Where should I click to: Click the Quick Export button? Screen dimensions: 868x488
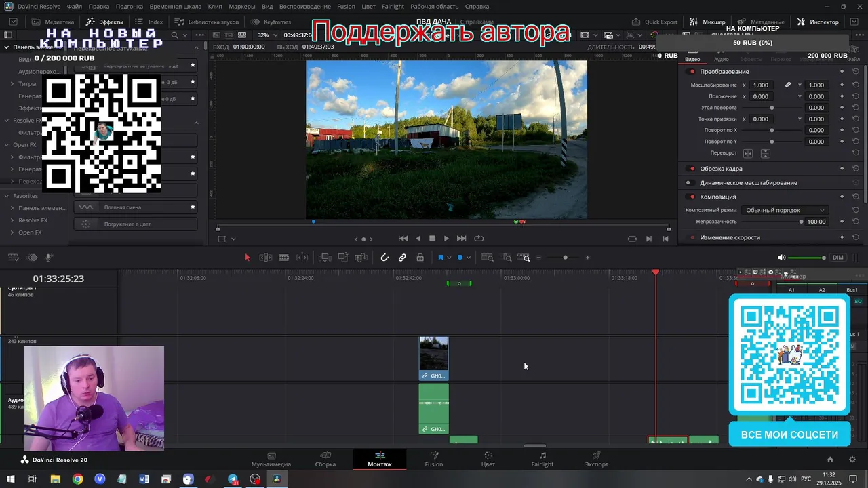pos(655,22)
